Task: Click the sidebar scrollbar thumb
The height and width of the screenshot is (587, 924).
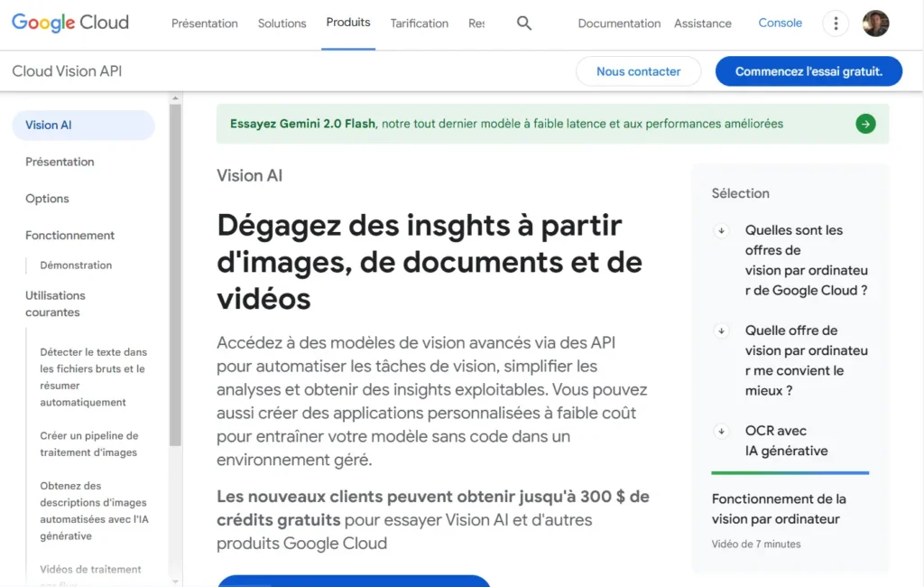Action: click(x=175, y=275)
